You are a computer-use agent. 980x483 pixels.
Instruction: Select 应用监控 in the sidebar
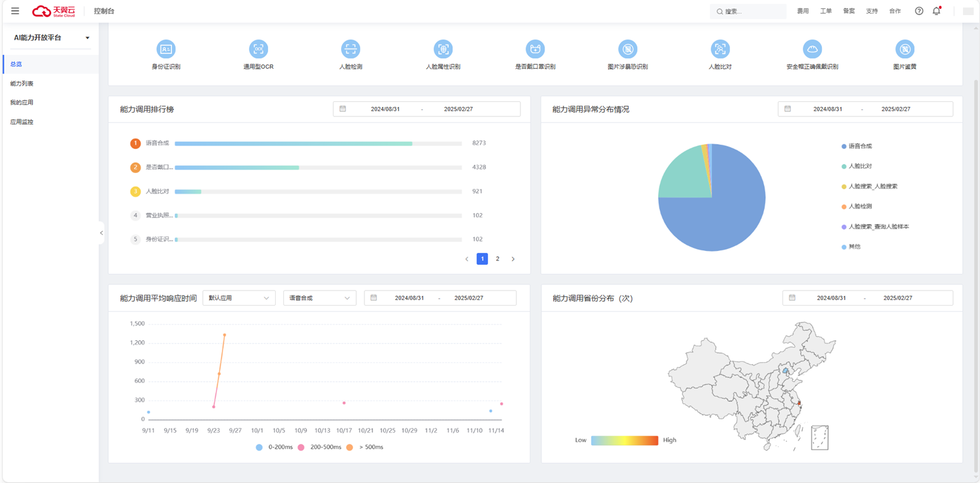pos(50,122)
